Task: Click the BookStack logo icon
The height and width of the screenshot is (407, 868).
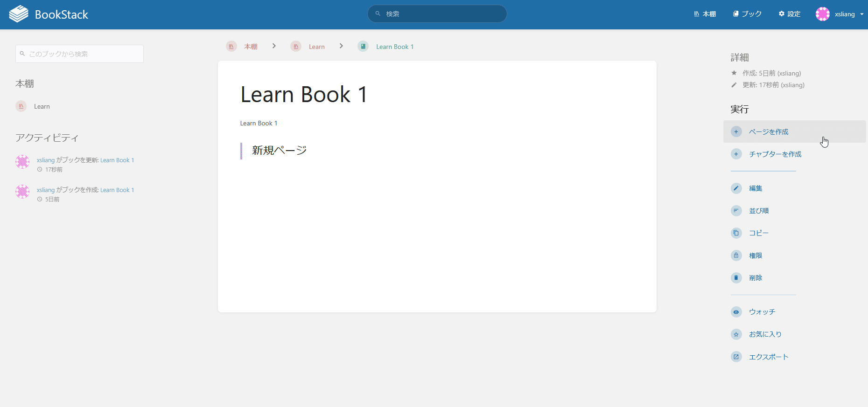Action: [19, 14]
